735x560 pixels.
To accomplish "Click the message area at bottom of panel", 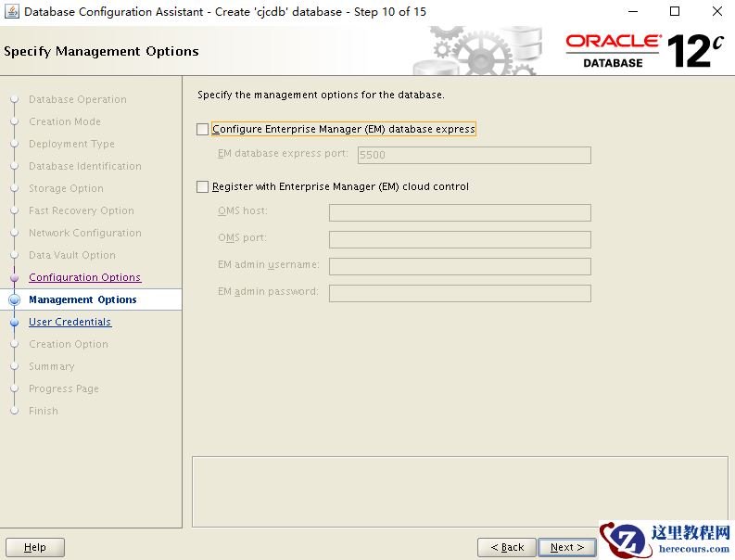I will pos(460,492).
